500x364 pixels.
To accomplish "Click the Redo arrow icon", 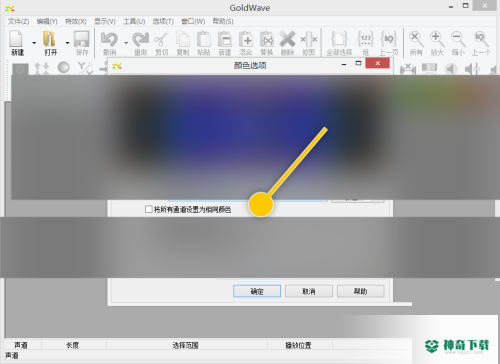I will 140,39.
